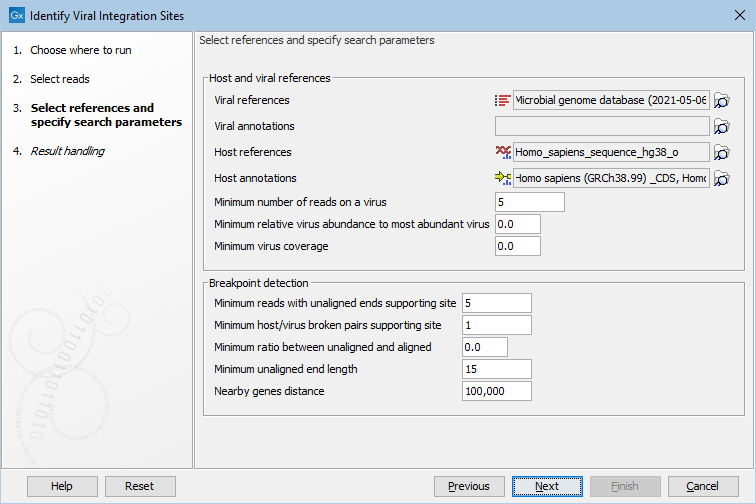Click browse icon for Viral annotations
Viewport: 756px width, 504px height.
(x=722, y=126)
